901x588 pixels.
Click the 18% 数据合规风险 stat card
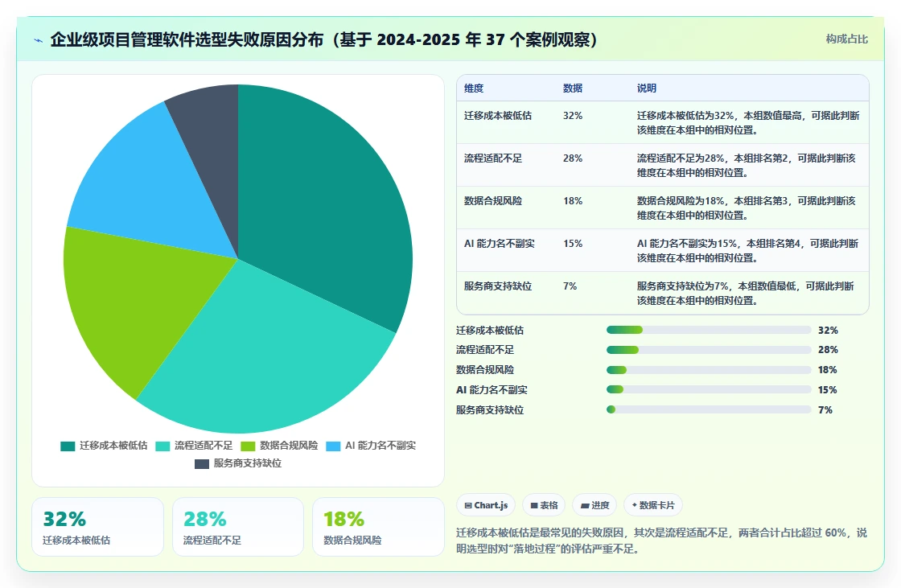378,527
